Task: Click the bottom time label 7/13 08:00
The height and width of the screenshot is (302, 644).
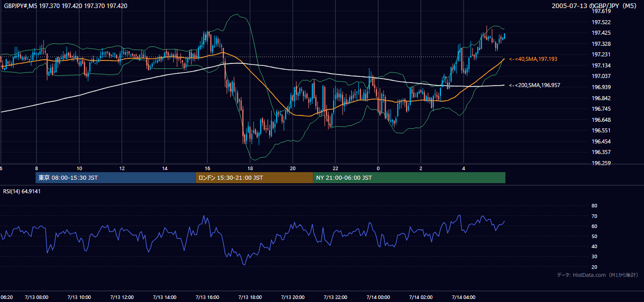Action: click(36, 297)
